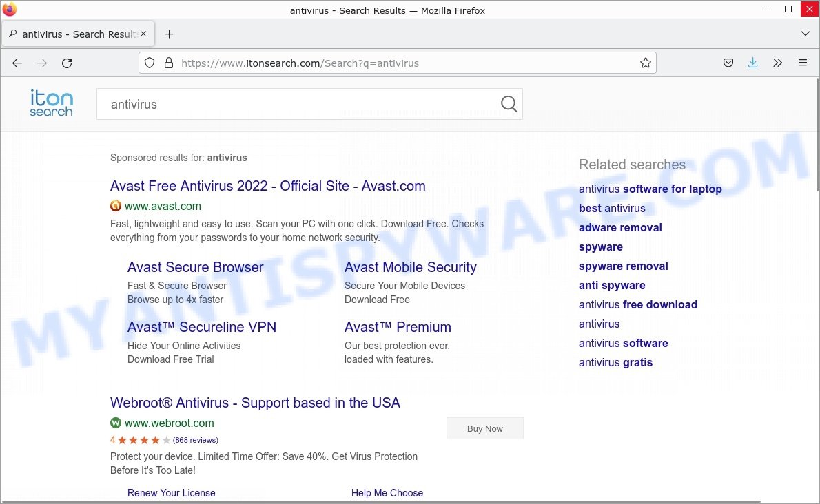The width and height of the screenshot is (820, 504).
Task: Expand more tools overflow chevrons
Action: pos(778,63)
